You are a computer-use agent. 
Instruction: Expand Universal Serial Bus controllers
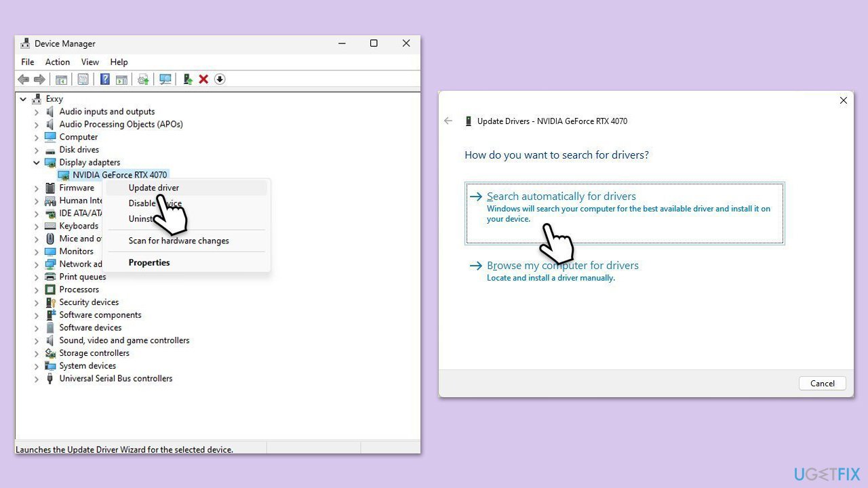pos(37,379)
